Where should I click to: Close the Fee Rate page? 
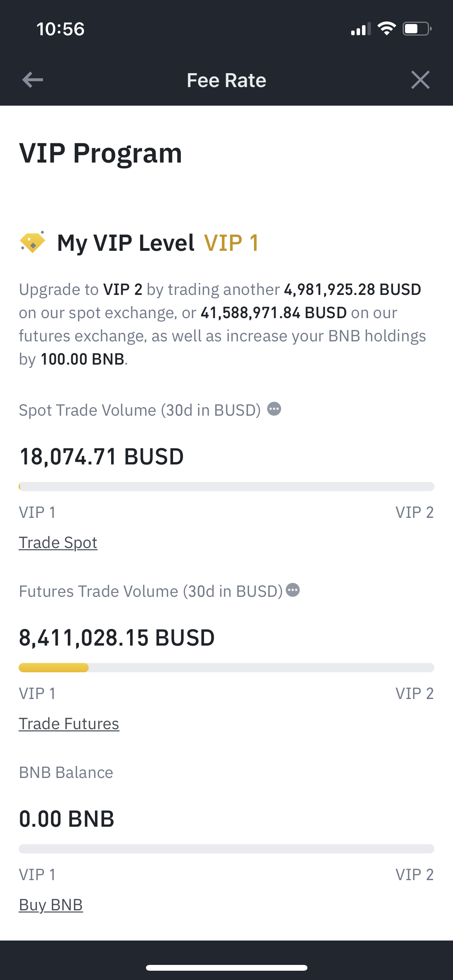coord(420,80)
